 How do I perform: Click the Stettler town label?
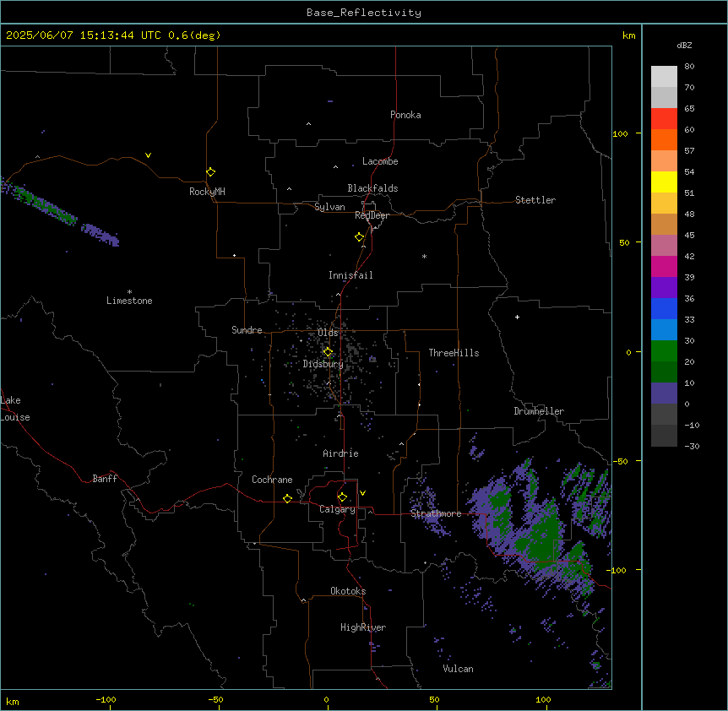535,200
